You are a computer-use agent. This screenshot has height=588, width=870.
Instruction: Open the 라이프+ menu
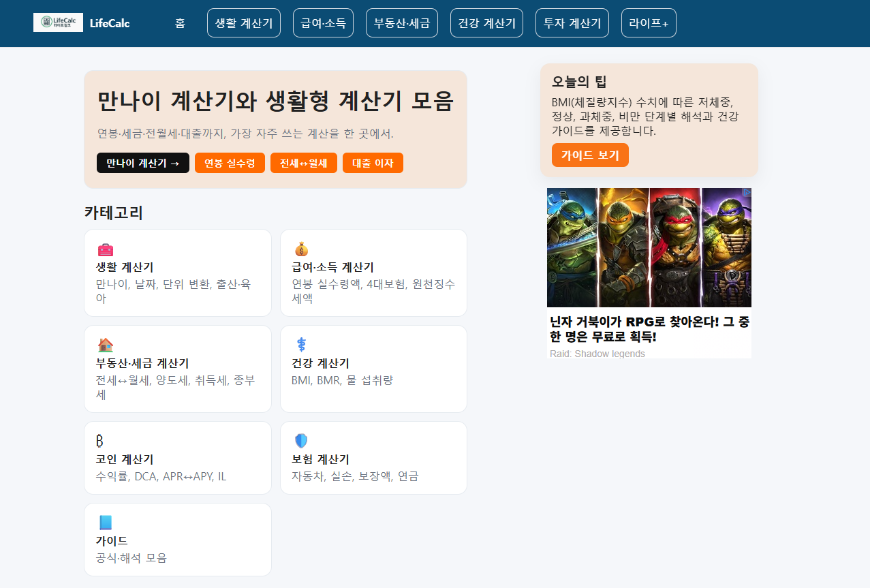[x=648, y=22]
